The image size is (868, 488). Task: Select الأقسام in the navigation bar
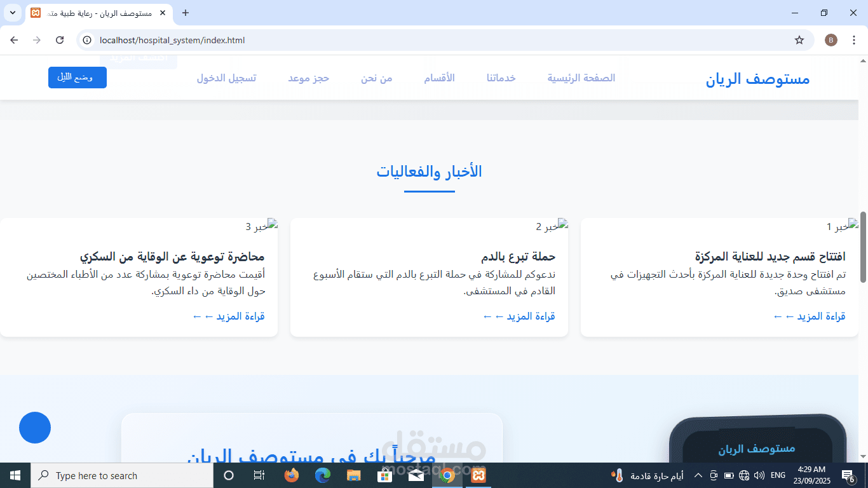[x=439, y=78]
